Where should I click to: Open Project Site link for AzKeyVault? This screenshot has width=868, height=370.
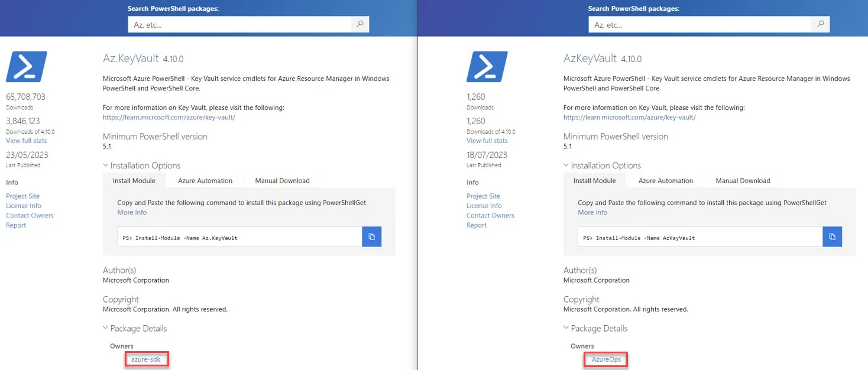(484, 196)
